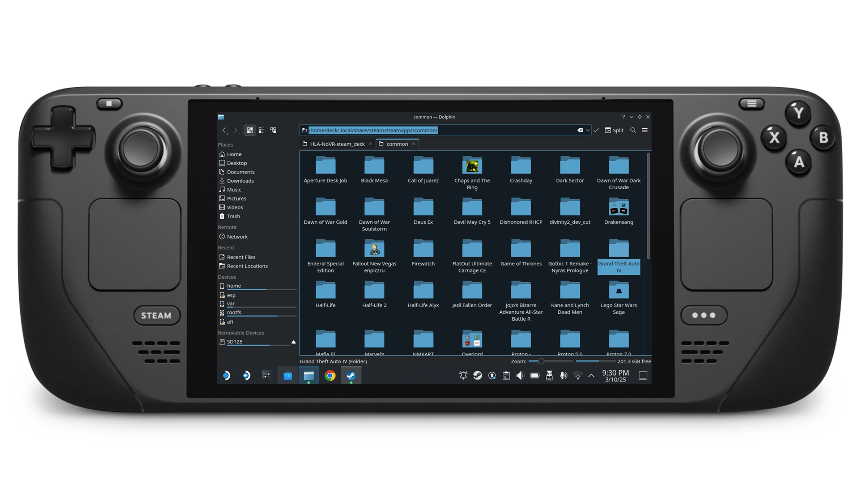
Task: Open Steam tray icon
Action: pyautogui.click(x=478, y=376)
